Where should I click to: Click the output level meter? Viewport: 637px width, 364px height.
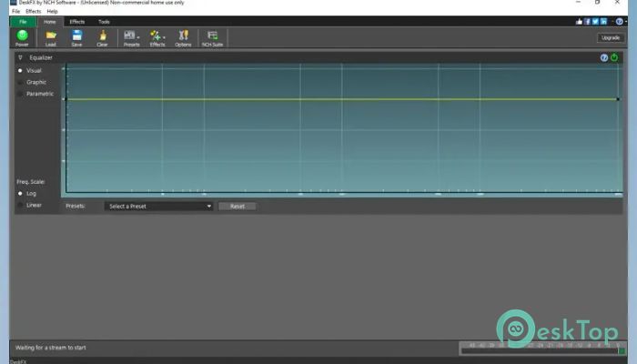(542, 349)
